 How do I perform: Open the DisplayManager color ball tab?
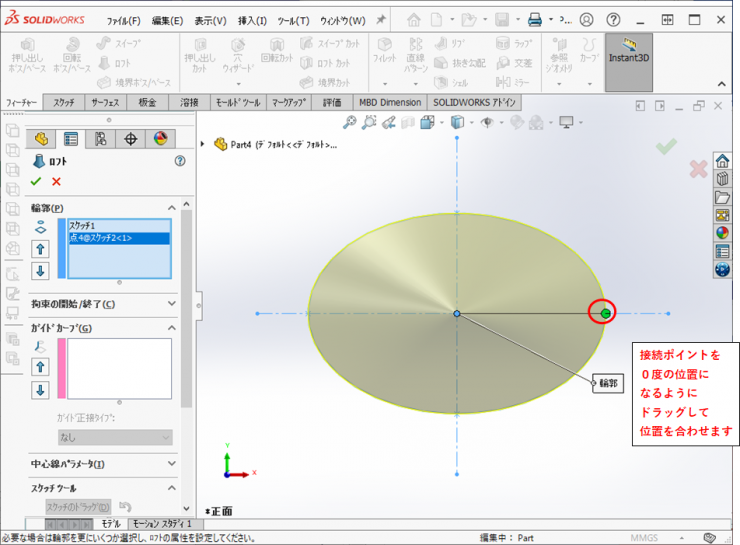pyautogui.click(x=160, y=139)
